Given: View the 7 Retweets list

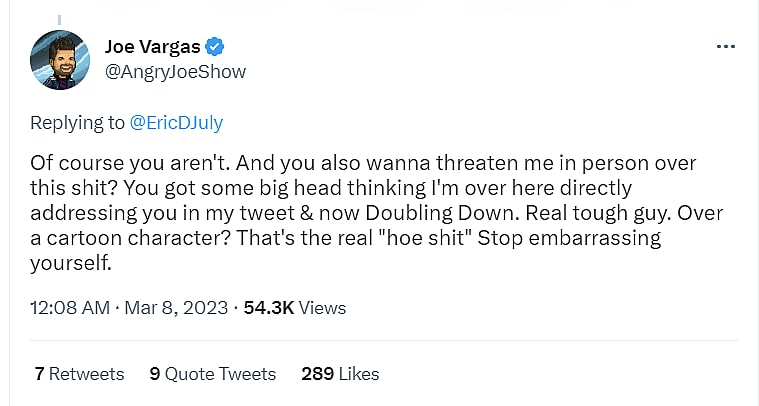Looking at the screenshot, I should pos(79,374).
